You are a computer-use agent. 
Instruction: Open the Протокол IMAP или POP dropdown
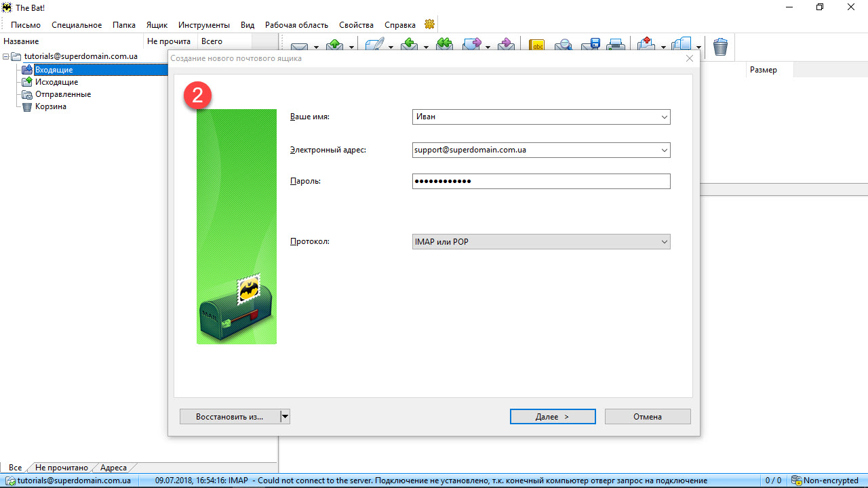point(541,241)
